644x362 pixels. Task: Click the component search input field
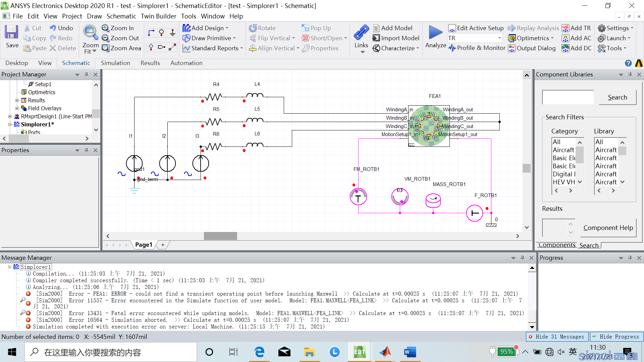click(x=568, y=97)
